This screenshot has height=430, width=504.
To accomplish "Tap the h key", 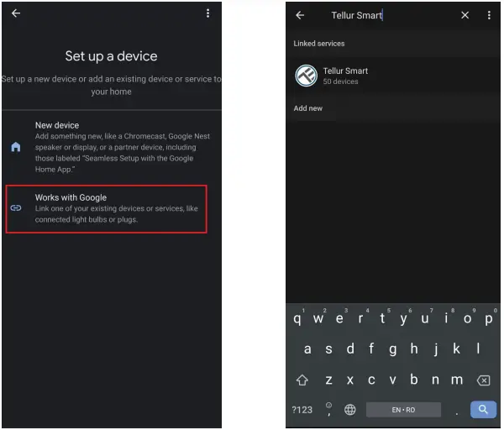I will (x=414, y=349).
